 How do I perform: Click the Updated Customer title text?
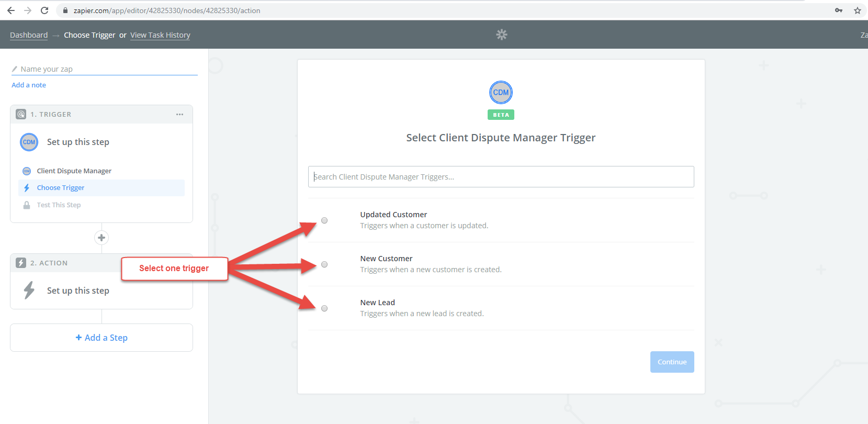(393, 215)
